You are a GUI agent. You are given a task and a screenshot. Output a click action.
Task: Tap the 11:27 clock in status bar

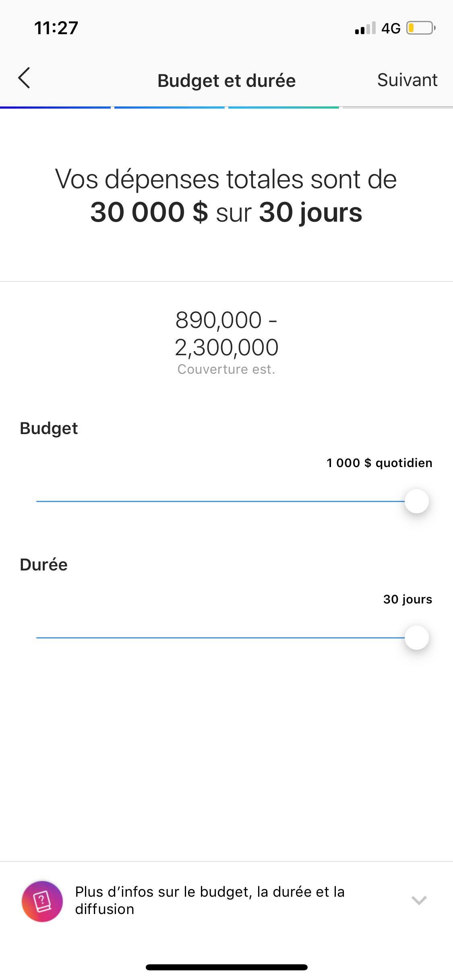pos(56,28)
